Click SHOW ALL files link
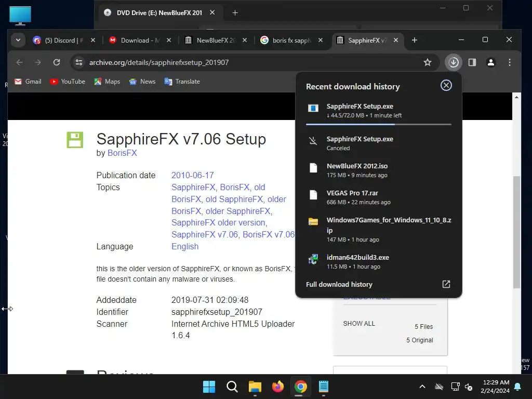Viewport: 532px width, 399px height. click(359, 323)
